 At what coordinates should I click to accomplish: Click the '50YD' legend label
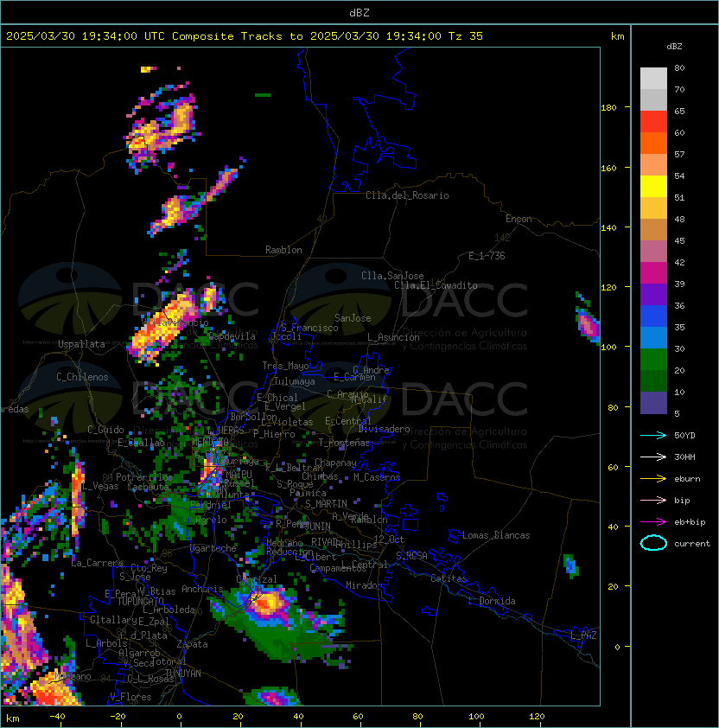pyautogui.click(x=684, y=435)
